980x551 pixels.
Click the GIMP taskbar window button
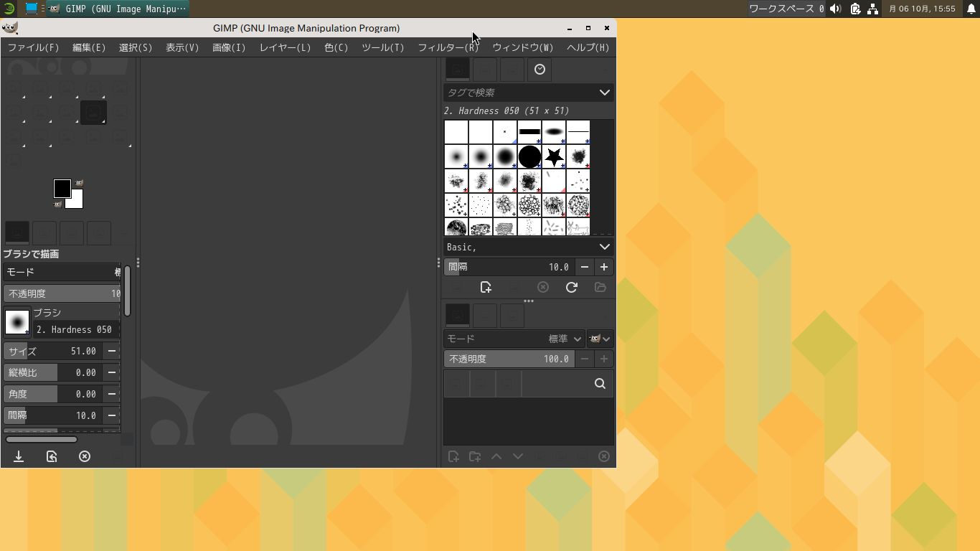pyautogui.click(x=118, y=9)
